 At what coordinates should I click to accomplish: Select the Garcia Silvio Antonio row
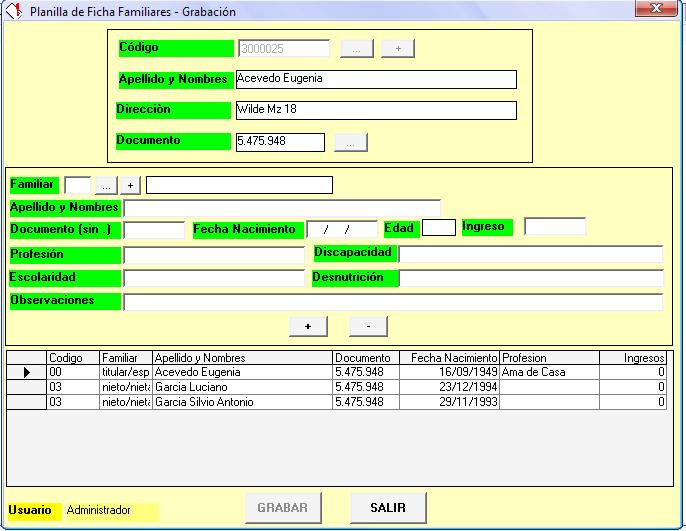240,402
